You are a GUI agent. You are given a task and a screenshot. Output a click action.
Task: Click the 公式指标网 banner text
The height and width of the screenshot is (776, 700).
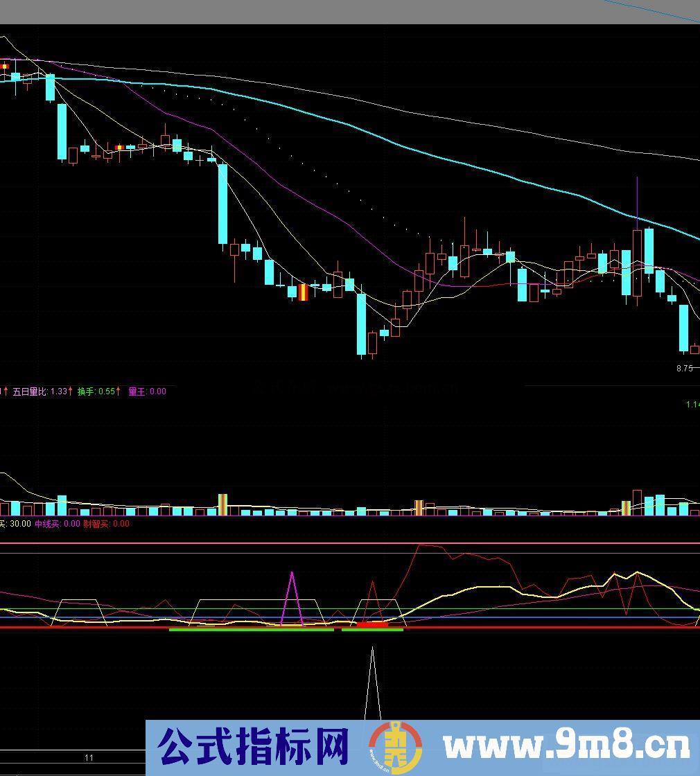253,747
